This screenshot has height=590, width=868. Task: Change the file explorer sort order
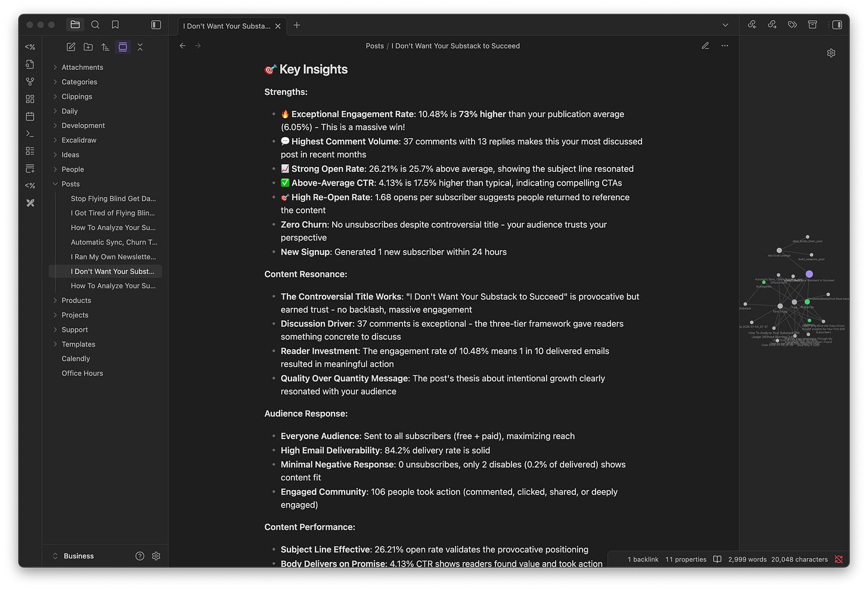106,47
